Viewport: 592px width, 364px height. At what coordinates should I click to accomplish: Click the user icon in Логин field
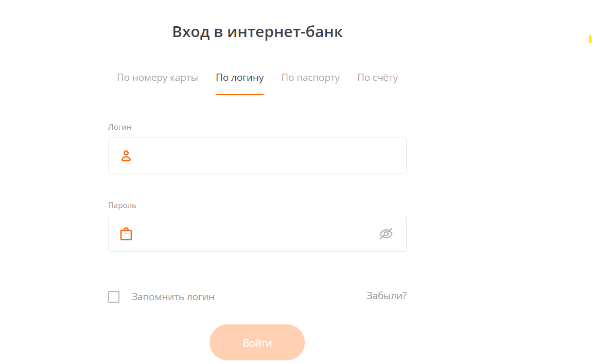click(x=126, y=155)
